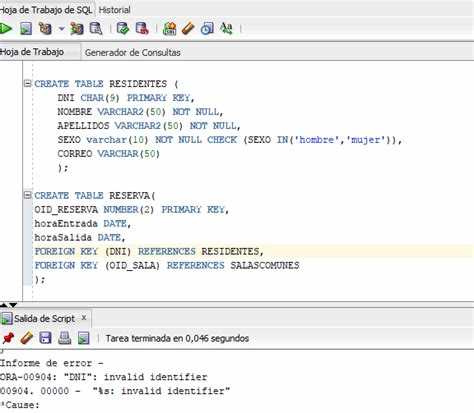Pin the script output with red pushpin
Screen dimensions: 474x413
tap(8, 338)
